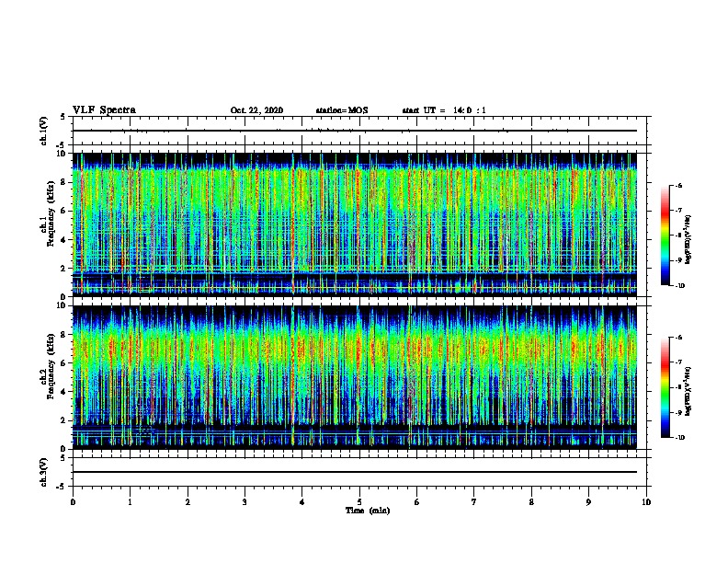Image resolution: width=728 pixels, height=563 pixels.
Task: Select the lower colorbar "log(PSD)" unit label
Action: point(688,392)
